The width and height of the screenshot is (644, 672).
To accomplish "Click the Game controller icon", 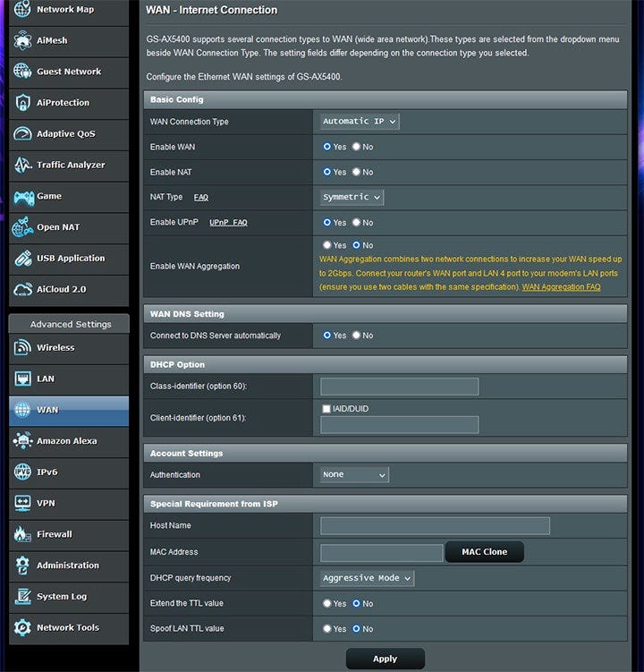I will point(22,196).
